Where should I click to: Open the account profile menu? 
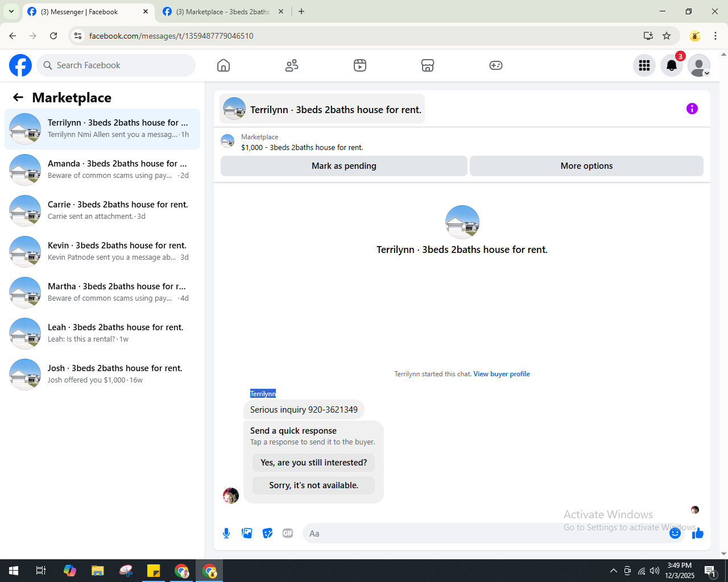pyautogui.click(x=699, y=65)
